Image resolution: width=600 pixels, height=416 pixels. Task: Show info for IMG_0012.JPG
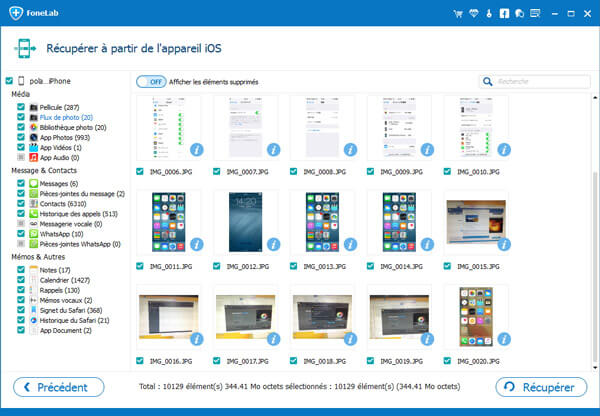click(x=274, y=244)
